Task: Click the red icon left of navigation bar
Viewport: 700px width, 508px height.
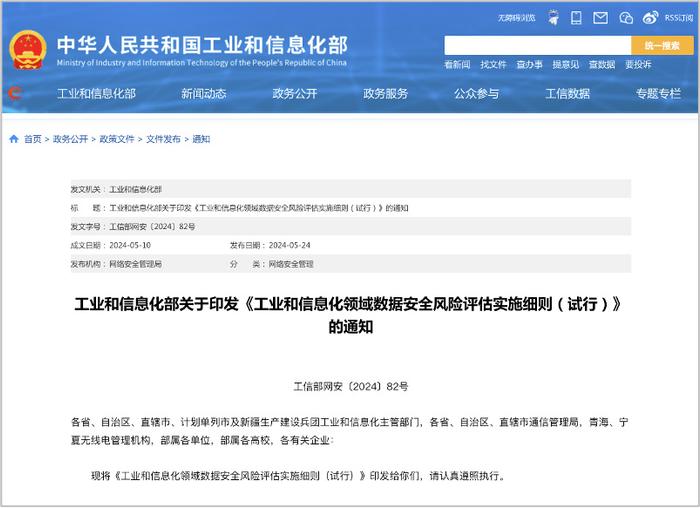Action: coord(14,93)
